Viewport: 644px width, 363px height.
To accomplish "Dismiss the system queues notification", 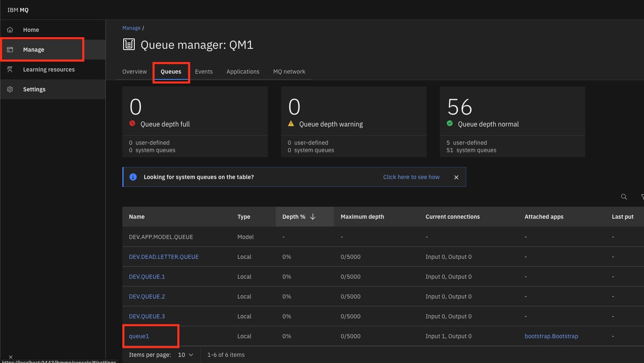I will pos(456,177).
